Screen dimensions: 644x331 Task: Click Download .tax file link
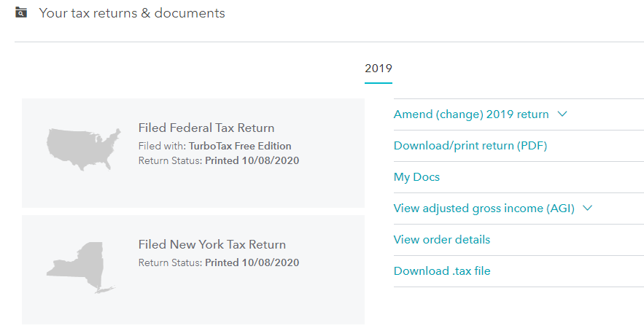coord(441,271)
